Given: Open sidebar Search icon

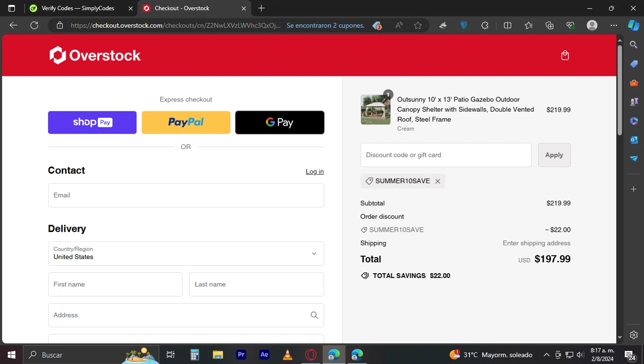Looking at the screenshot, I should (634, 45).
